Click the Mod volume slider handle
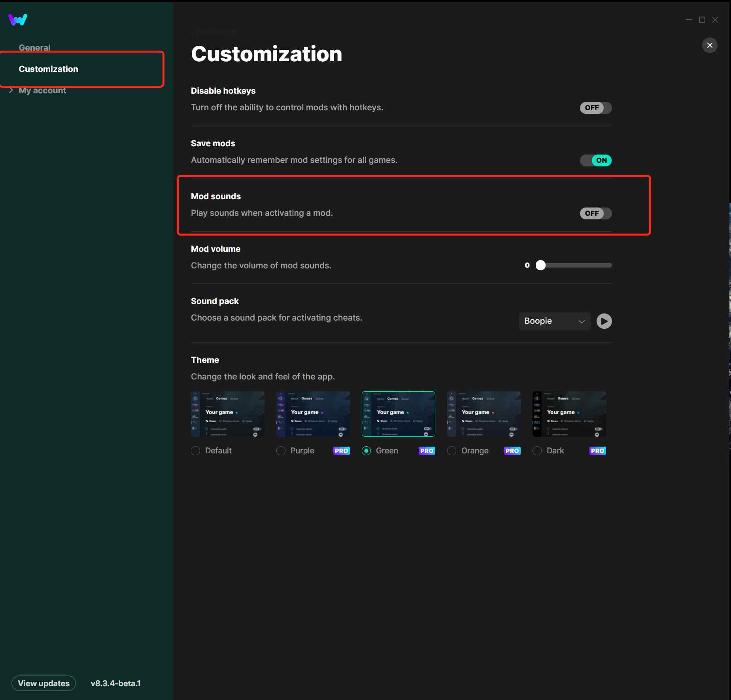The image size is (731, 700). tap(540, 265)
